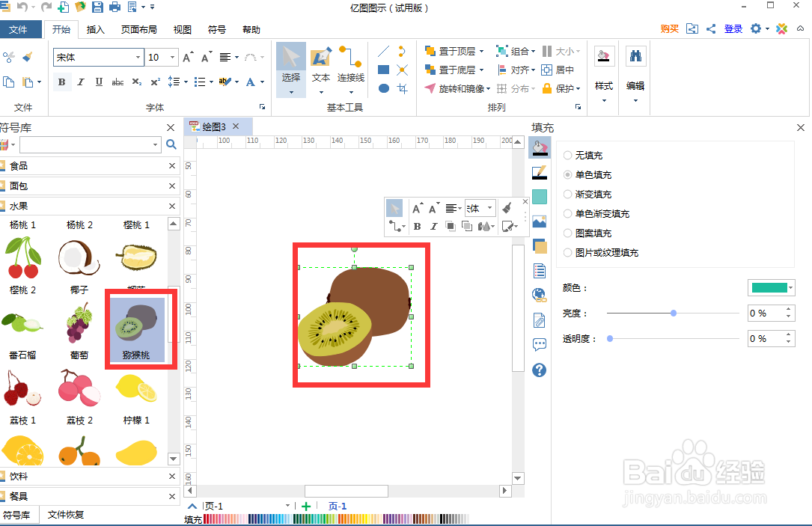Screen dimensions: 812x526
Task: Switch to the 文件恢复 tab
Action: pyautogui.click(x=66, y=515)
